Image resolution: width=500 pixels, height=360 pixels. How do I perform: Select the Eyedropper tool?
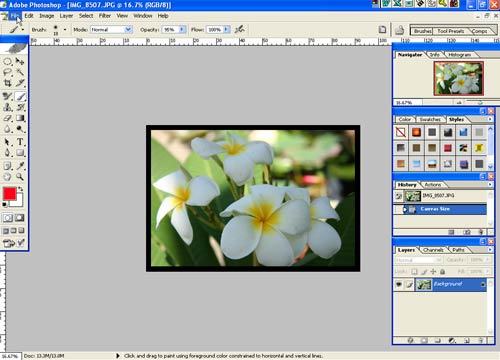tap(20, 166)
